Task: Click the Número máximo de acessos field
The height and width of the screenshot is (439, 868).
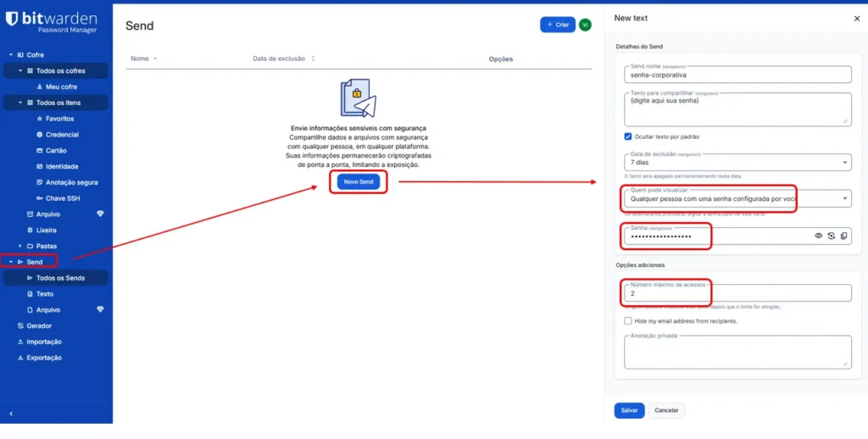Action: pyautogui.click(x=737, y=293)
